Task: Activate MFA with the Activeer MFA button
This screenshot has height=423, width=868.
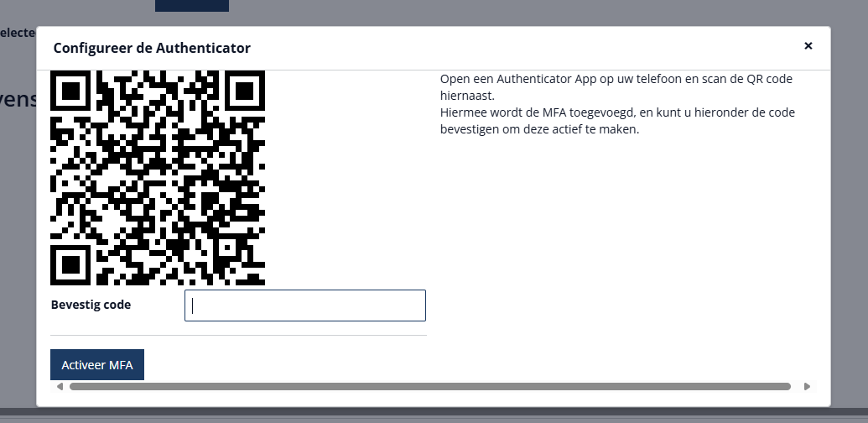Action: pyautogui.click(x=97, y=365)
